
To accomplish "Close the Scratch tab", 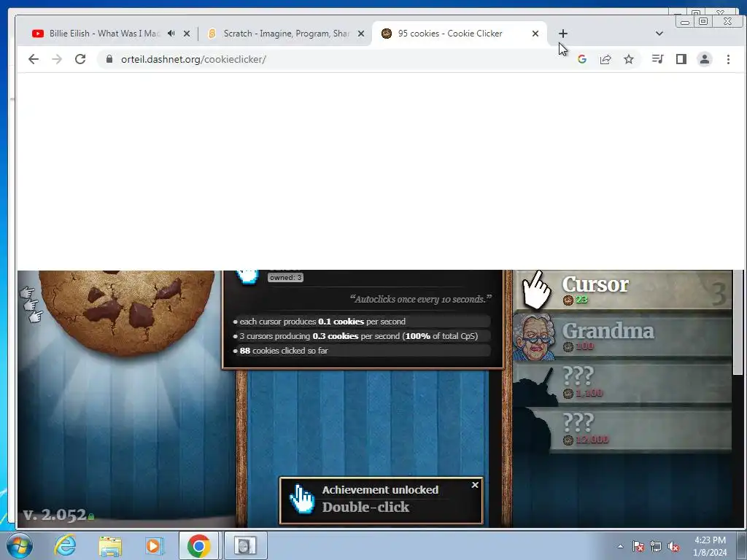I will pyautogui.click(x=361, y=34).
